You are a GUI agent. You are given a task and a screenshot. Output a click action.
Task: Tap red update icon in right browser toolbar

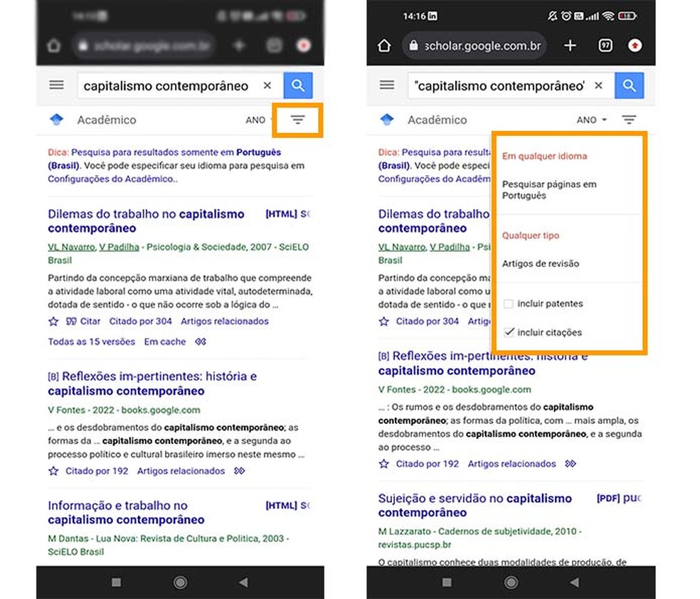635,46
